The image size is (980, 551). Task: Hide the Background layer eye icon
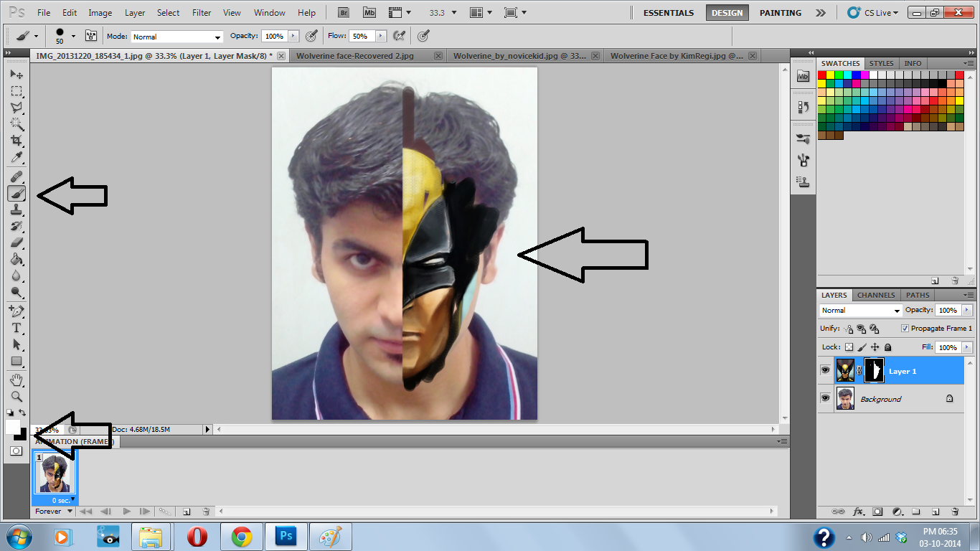825,398
